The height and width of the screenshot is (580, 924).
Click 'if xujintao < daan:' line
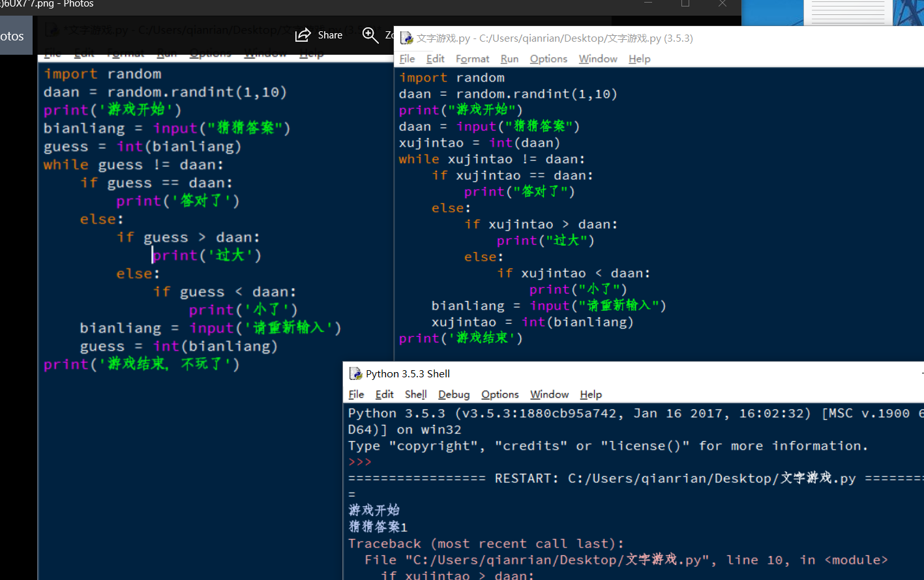(x=574, y=273)
